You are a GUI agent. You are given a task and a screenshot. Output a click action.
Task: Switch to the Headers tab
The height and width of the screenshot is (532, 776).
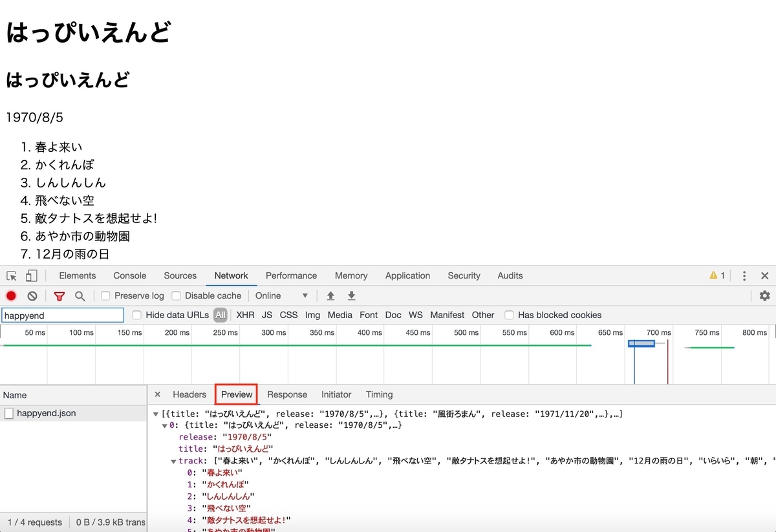[x=189, y=394]
